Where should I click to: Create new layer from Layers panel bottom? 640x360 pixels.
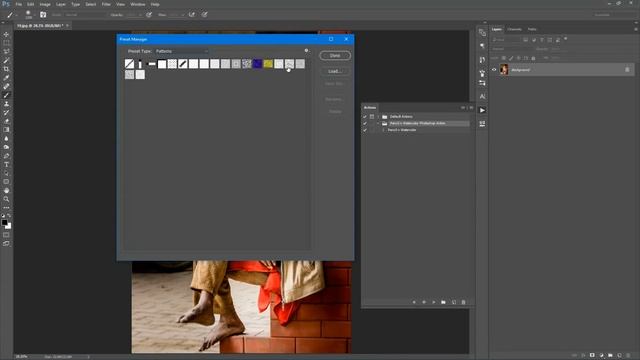click(619, 356)
